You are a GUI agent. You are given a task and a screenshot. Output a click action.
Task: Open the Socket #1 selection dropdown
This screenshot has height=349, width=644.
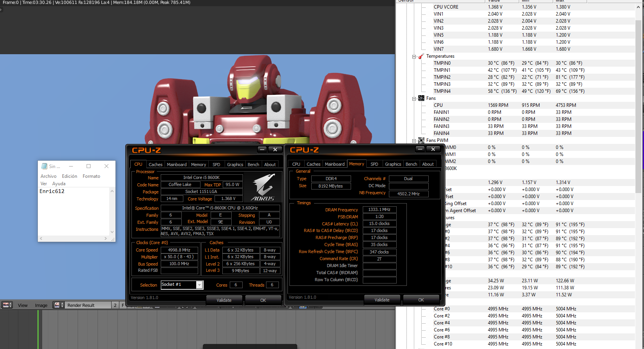click(199, 285)
